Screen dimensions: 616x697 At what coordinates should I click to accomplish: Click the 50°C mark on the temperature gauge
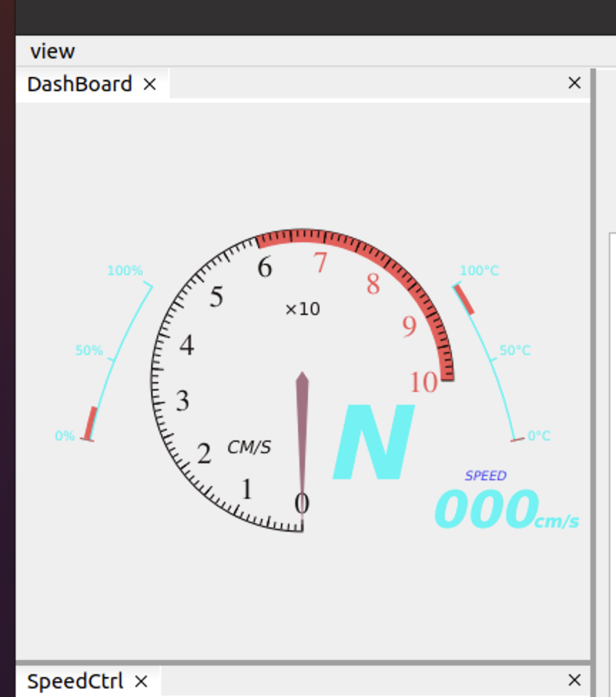point(515,350)
